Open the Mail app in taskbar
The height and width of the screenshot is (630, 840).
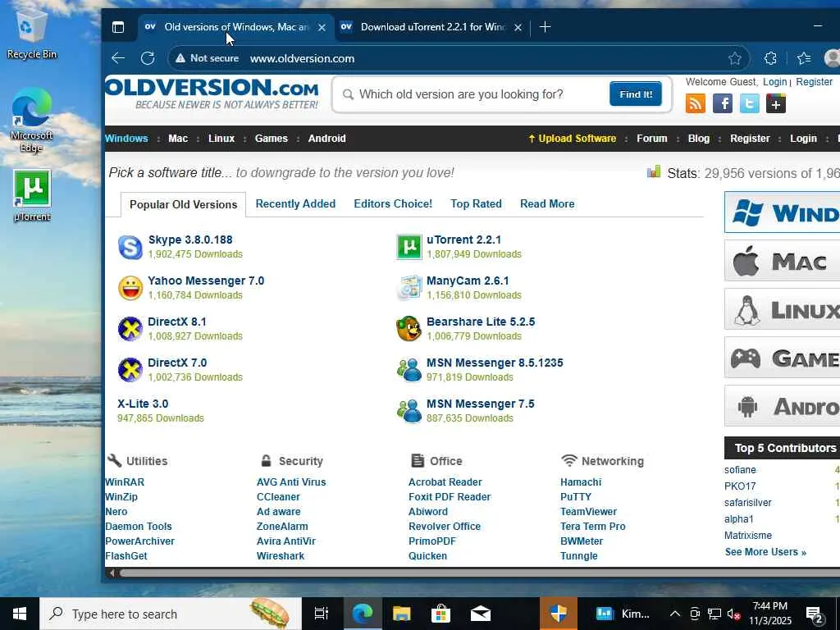[480, 614]
